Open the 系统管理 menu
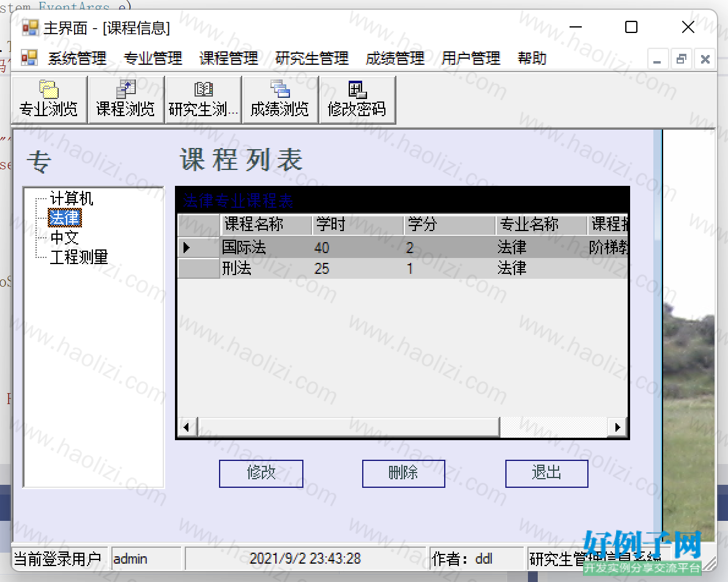This screenshot has width=728, height=582. pos(77,59)
